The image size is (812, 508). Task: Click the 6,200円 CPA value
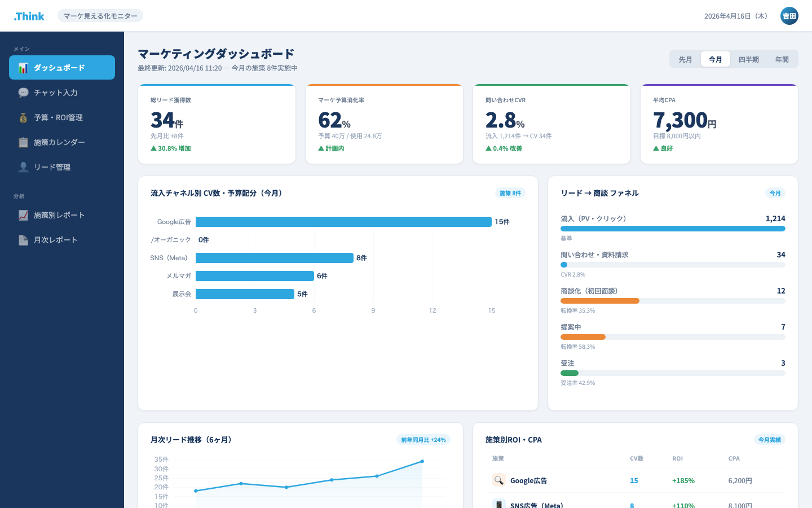point(740,480)
